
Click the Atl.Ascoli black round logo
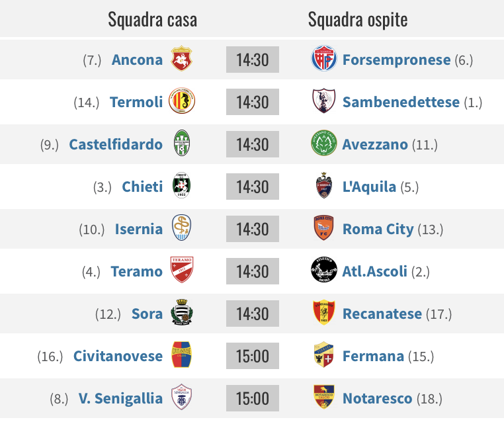(324, 270)
